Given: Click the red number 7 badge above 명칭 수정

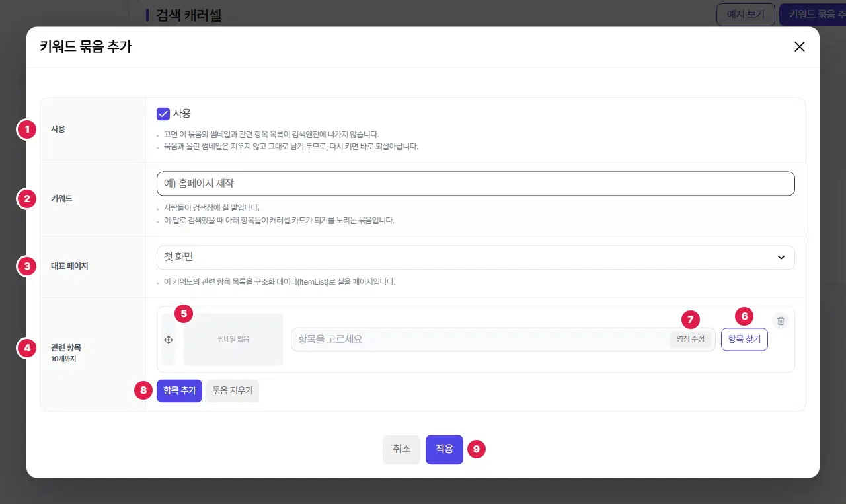Looking at the screenshot, I should 690,320.
